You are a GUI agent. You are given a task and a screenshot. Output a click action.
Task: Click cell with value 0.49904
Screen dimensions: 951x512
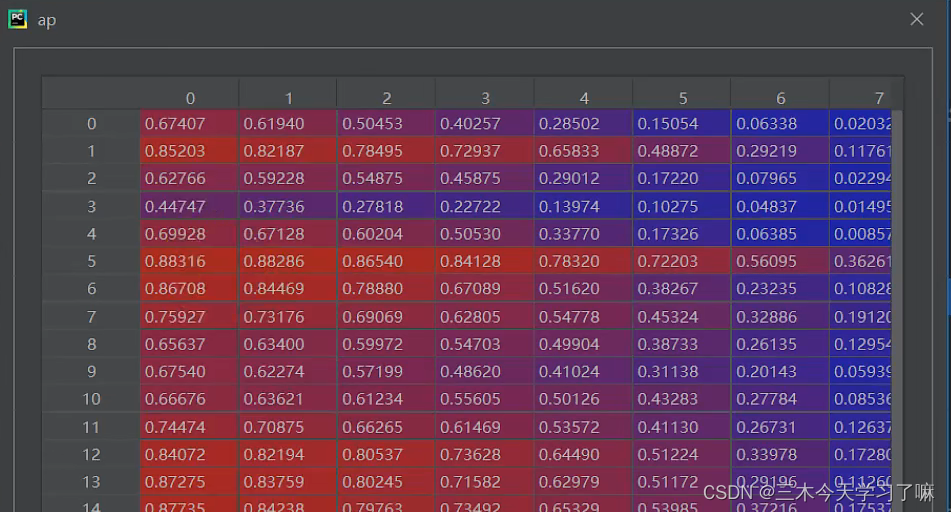583,344
